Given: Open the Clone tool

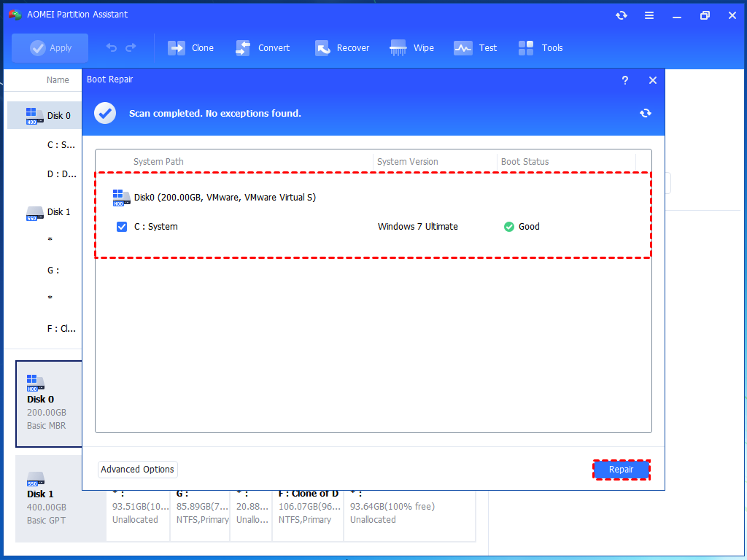Looking at the screenshot, I should pyautogui.click(x=190, y=47).
